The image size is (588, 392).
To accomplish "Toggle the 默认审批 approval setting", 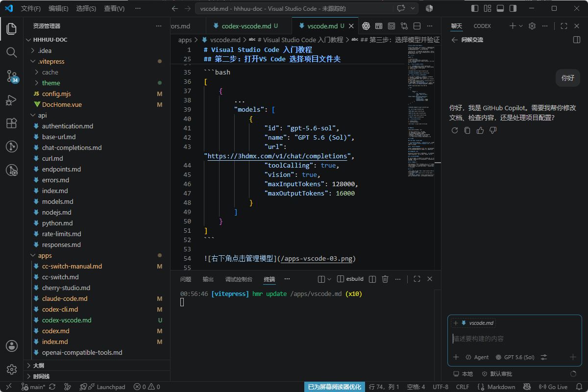I will pos(497,373).
